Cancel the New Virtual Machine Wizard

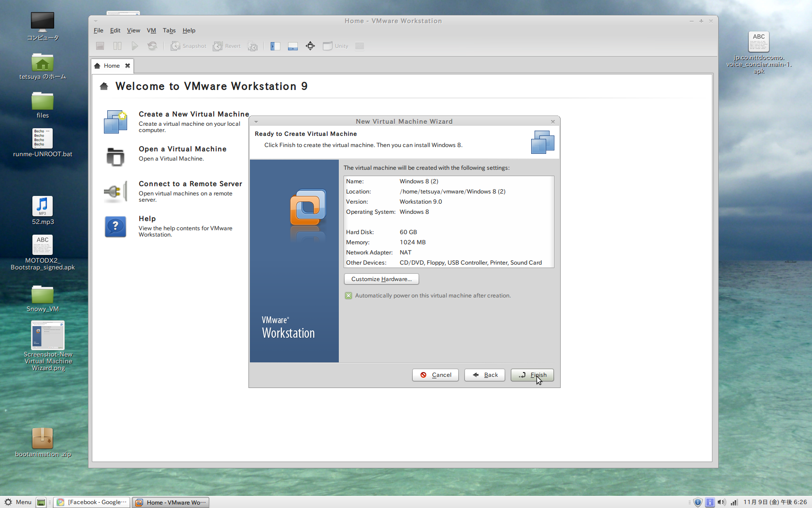click(435, 375)
